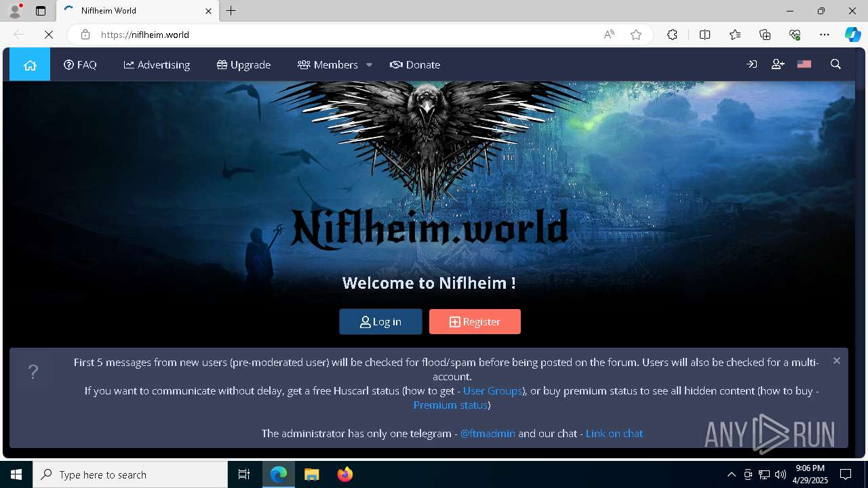Open File Explorer from taskbar
Viewport: 868px width, 488px height.
point(312,474)
